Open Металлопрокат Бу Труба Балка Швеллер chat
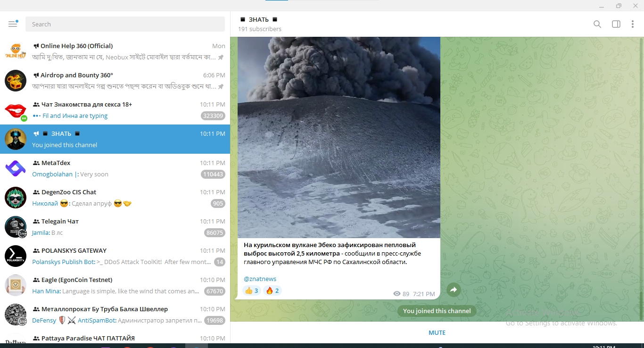 point(115,315)
